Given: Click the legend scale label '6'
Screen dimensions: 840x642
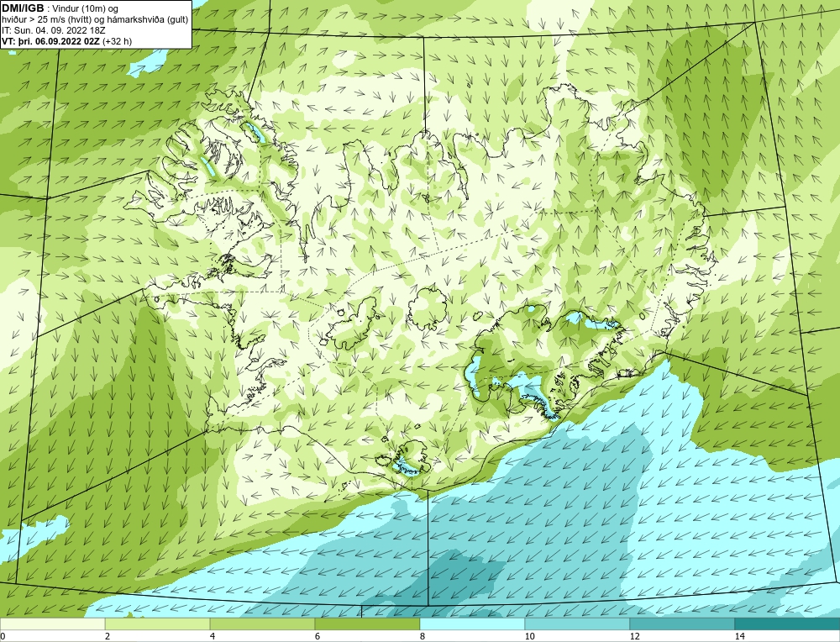Looking at the screenshot, I should pos(318,636).
